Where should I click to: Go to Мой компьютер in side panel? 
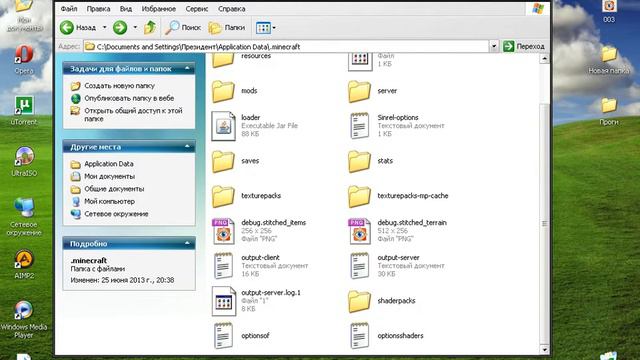tap(109, 201)
